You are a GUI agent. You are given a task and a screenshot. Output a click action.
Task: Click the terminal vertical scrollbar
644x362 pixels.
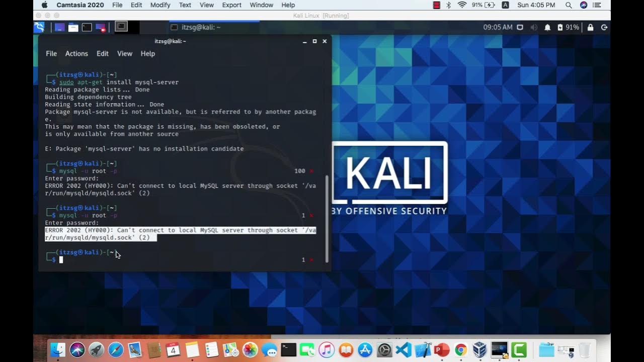[327, 219]
